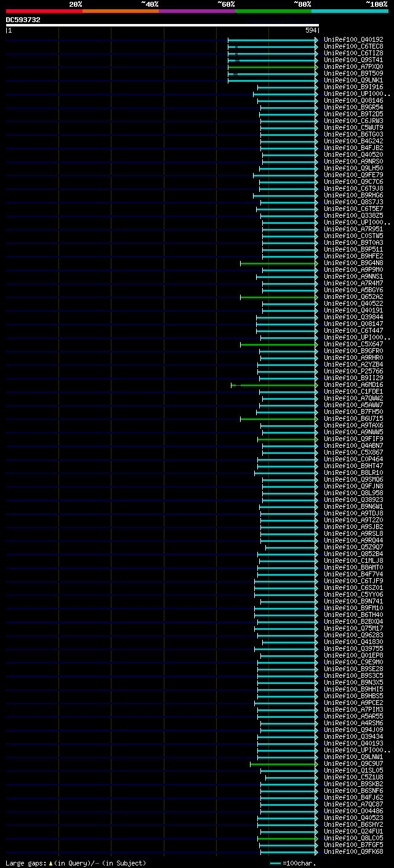Select hit label UniRef100_C0P464

coord(353,459)
